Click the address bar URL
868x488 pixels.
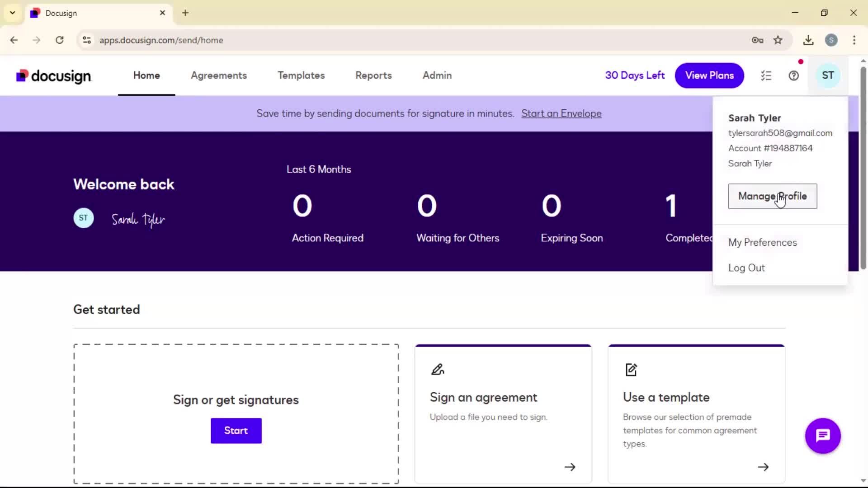click(x=161, y=40)
